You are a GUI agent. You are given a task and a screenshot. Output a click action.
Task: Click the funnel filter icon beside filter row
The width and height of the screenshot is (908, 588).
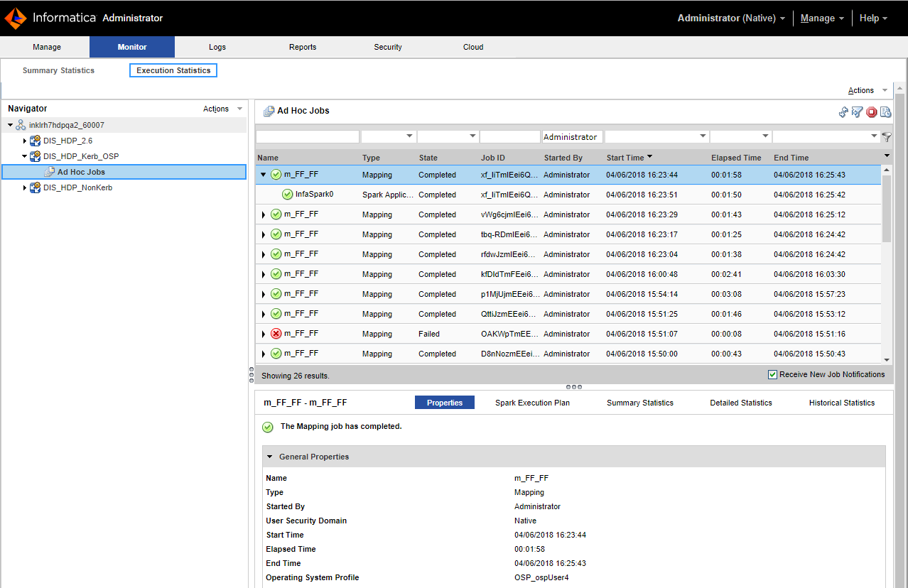[x=887, y=136]
